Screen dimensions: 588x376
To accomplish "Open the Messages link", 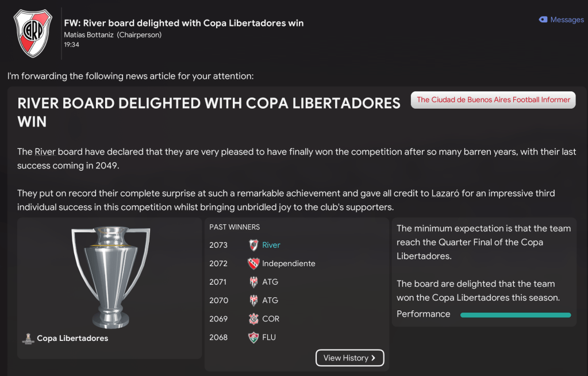I will click(567, 20).
